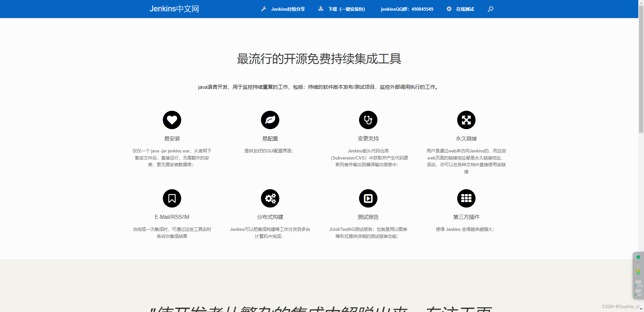Click the play icon above 测试报告

coord(368,198)
